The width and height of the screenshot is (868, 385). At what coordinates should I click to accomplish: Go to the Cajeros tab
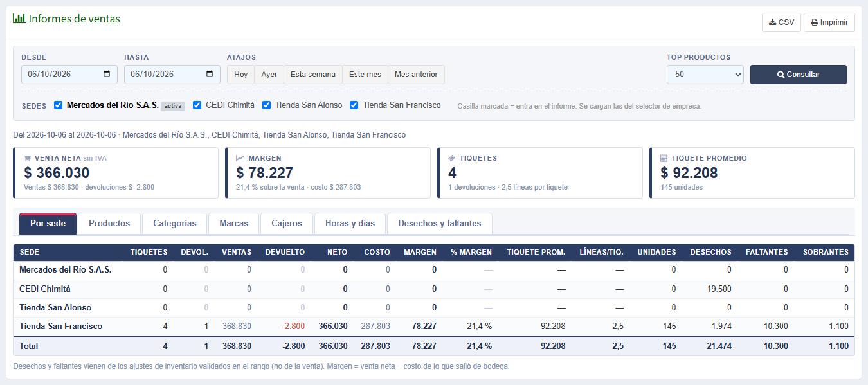(x=287, y=224)
